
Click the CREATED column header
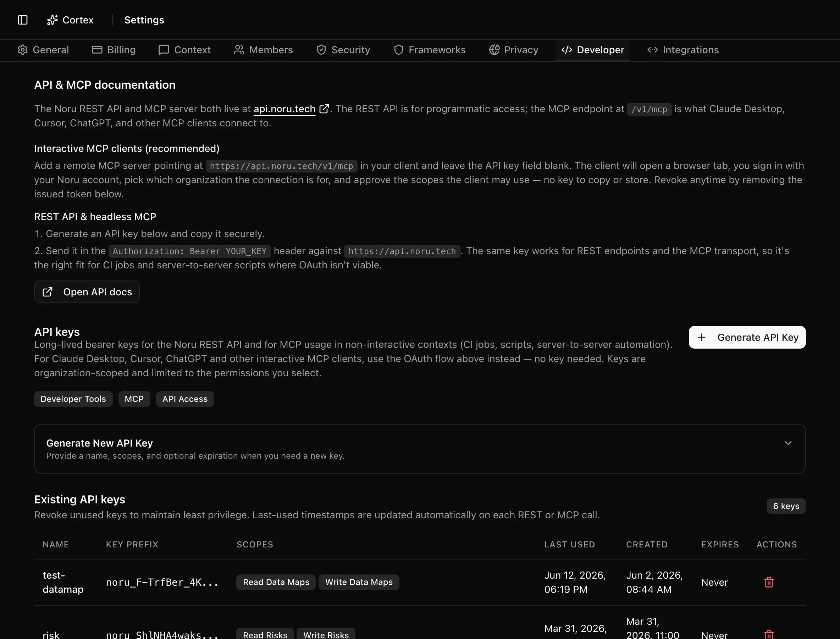click(647, 544)
